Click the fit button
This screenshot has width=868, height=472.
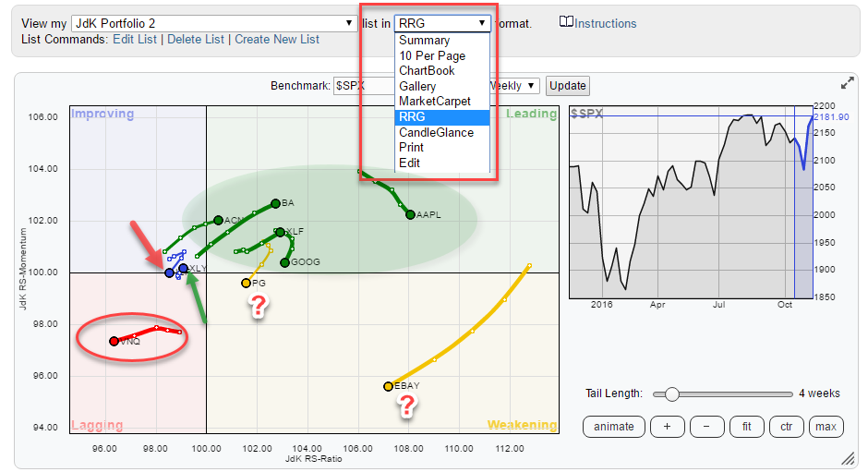747,427
